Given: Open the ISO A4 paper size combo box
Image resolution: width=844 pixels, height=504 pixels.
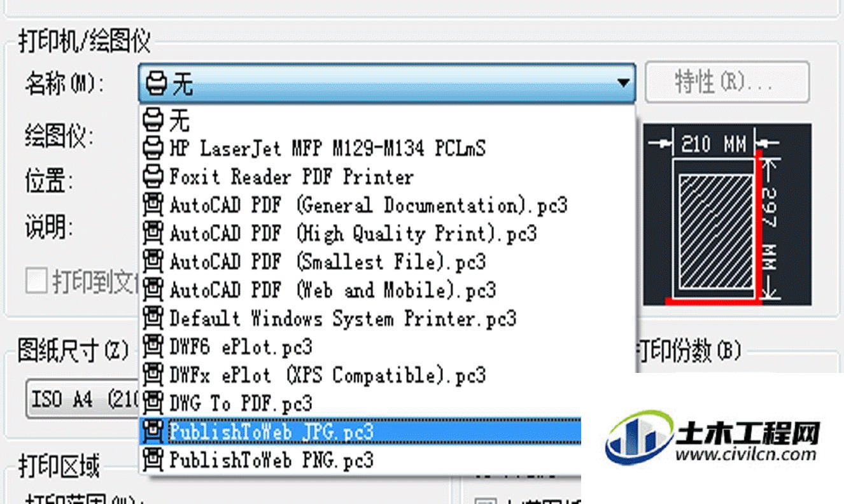Looking at the screenshot, I should (82, 399).
